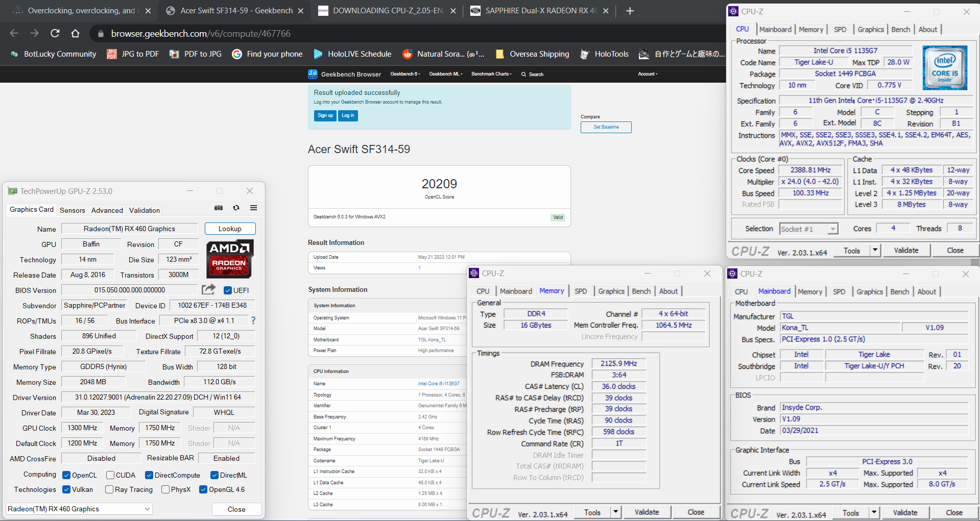This screenshot has height=521, width=980.
Task: Click the Bus Interface question mark help icon
Action: (x=253, y=320)
